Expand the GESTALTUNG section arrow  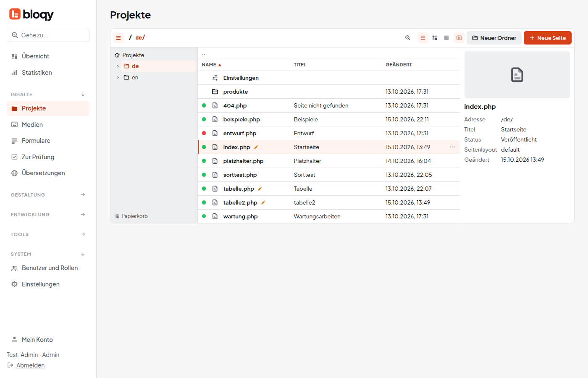[x=83, y=195]
